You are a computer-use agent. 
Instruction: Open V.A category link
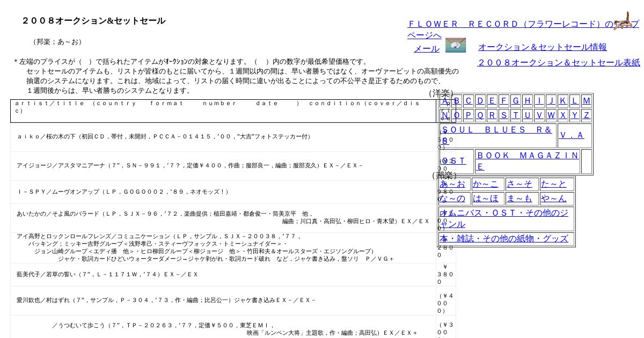coord(572,135)
